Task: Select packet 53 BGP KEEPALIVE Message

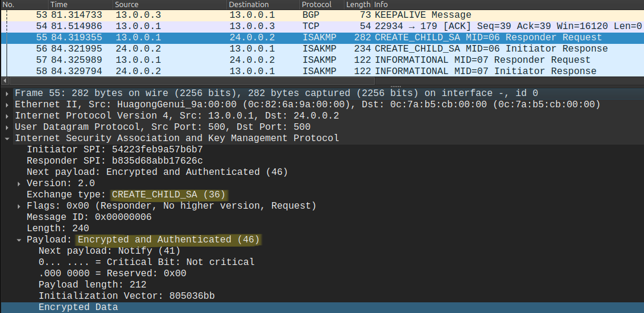Action: 322,15
